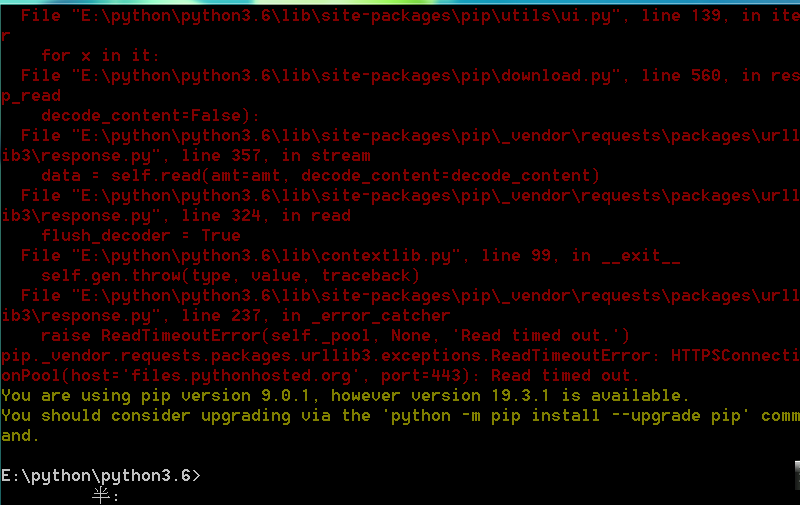800x505 pixels.
Task: Click the files.pythonhosted.org host text
Action: click(241, 376)
